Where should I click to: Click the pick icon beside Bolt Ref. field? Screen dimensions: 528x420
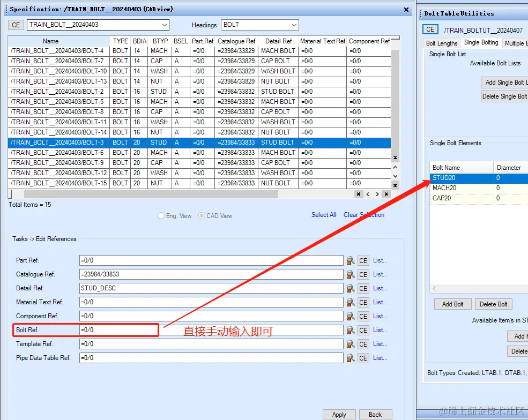pos(351,330)
